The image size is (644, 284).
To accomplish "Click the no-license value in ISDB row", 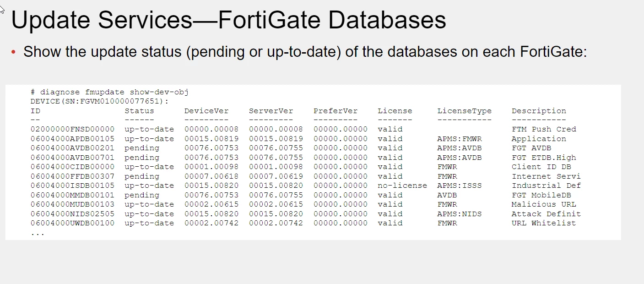I will [x=402, y=186].
